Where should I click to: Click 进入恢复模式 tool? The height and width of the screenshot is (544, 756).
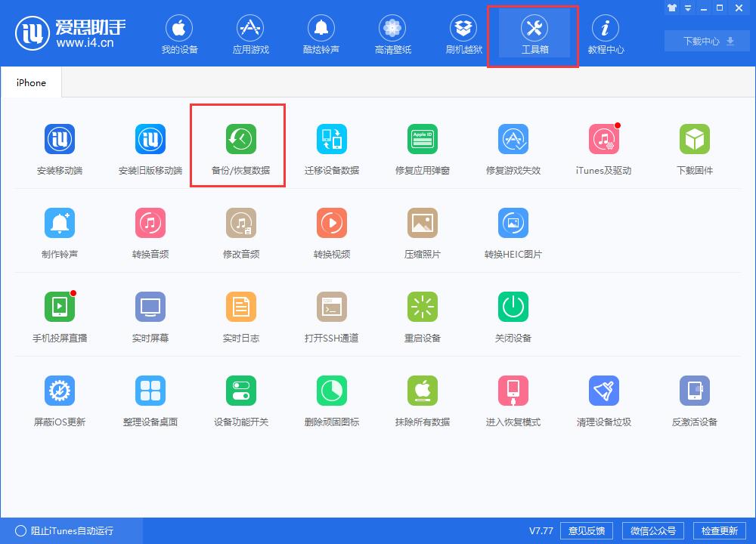click(x=513, y=398)
